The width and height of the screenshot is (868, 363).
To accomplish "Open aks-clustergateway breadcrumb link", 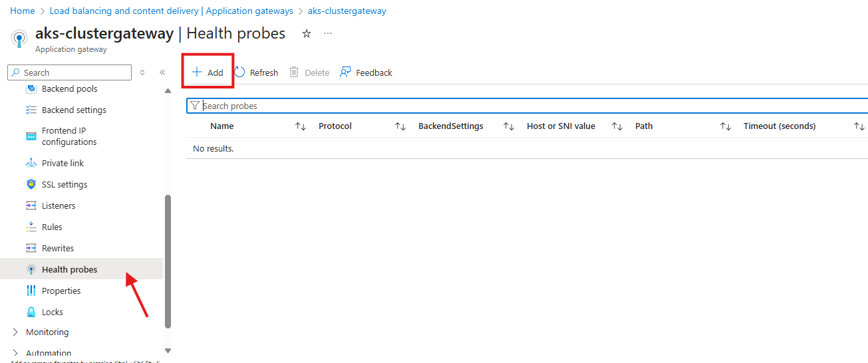I will tap(347, 11).
